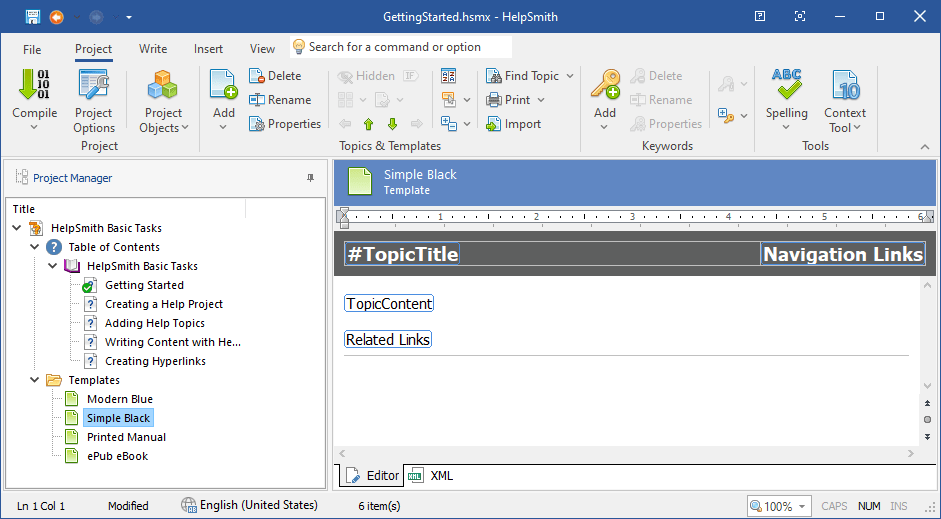Click the Navigation Links placeholder
Screen dimensions: 941x519
point(843,254)
